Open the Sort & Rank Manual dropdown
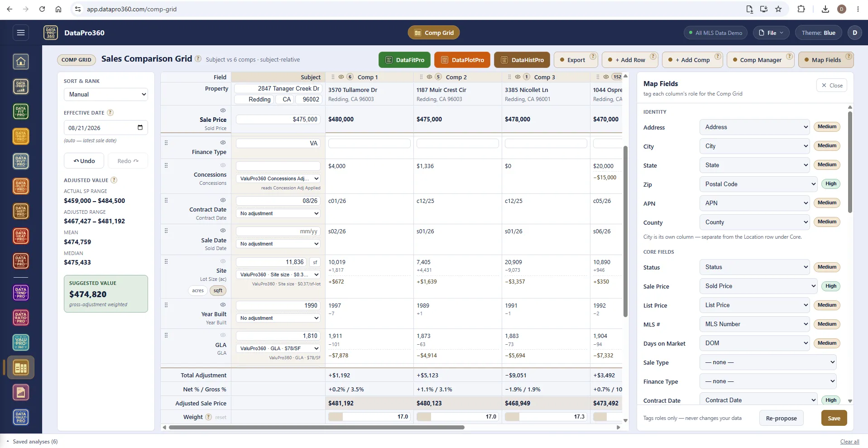 pos(106,94)
